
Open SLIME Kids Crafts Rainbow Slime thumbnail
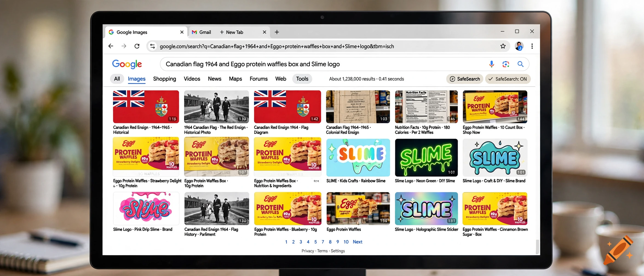click(358, 157)
